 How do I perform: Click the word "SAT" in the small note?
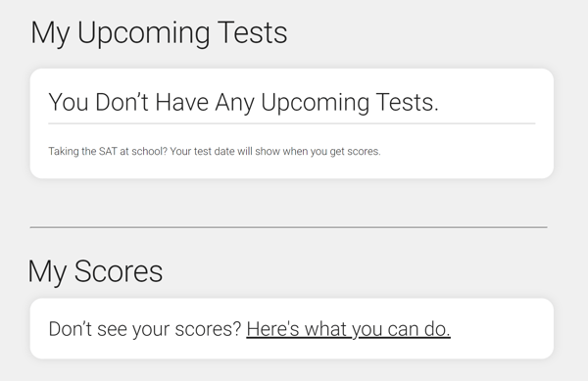108,152
